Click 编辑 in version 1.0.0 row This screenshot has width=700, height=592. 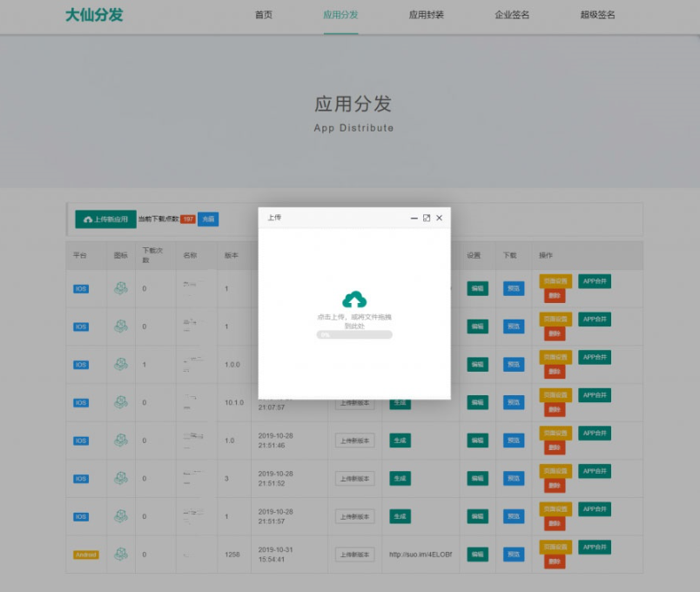click(478, 365)
